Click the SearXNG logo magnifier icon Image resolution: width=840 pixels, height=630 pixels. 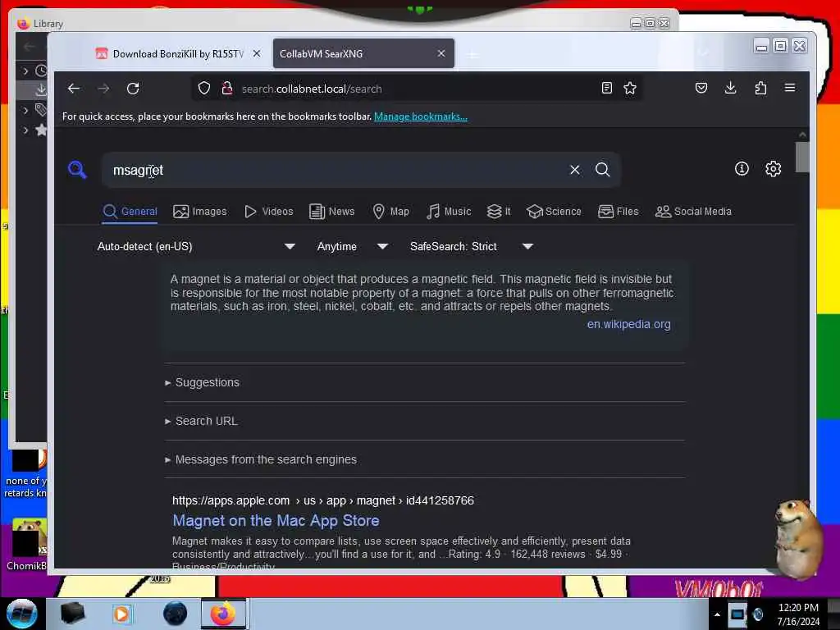[77, 169]
